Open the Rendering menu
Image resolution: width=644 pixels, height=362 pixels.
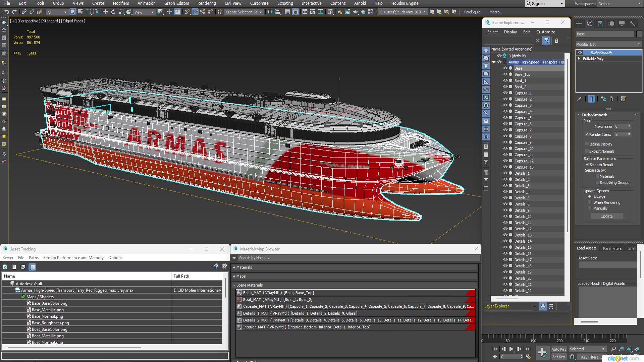pos(206,3)
